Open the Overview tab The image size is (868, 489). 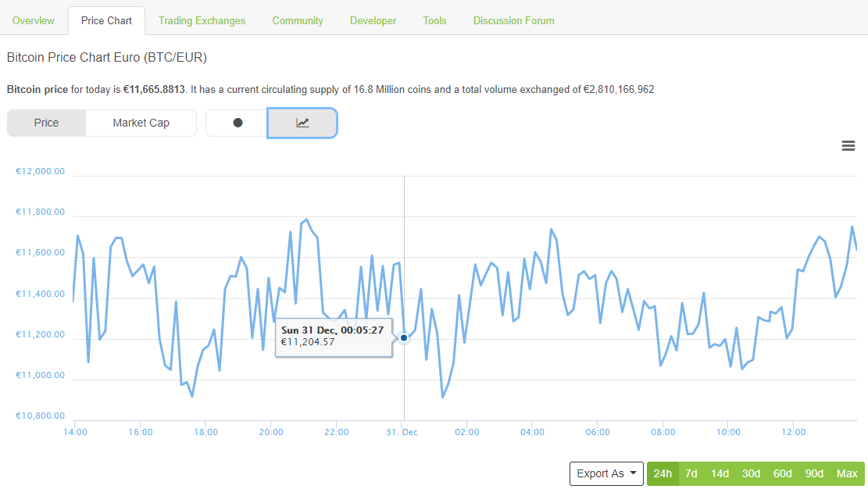34,20
